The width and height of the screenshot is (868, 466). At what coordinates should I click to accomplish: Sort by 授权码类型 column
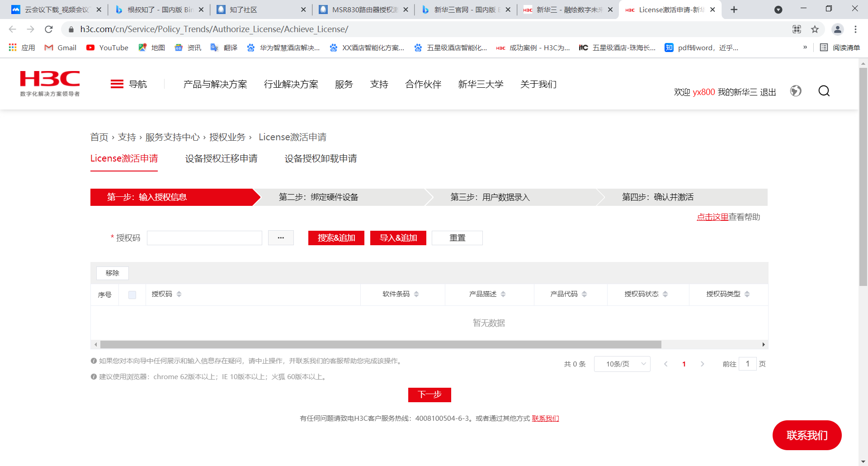point(747,294)
